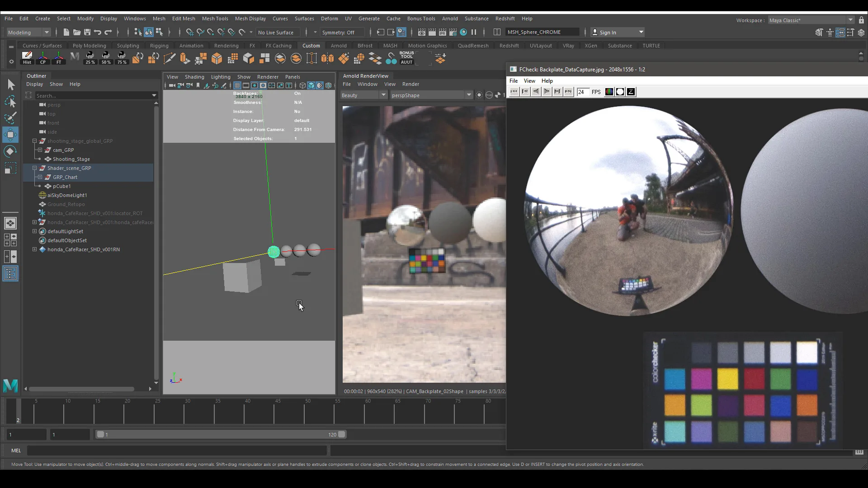
Task: Toggle visibility of aiSkyDomeLight1 in the Outliner
Action: pos(42,195)
